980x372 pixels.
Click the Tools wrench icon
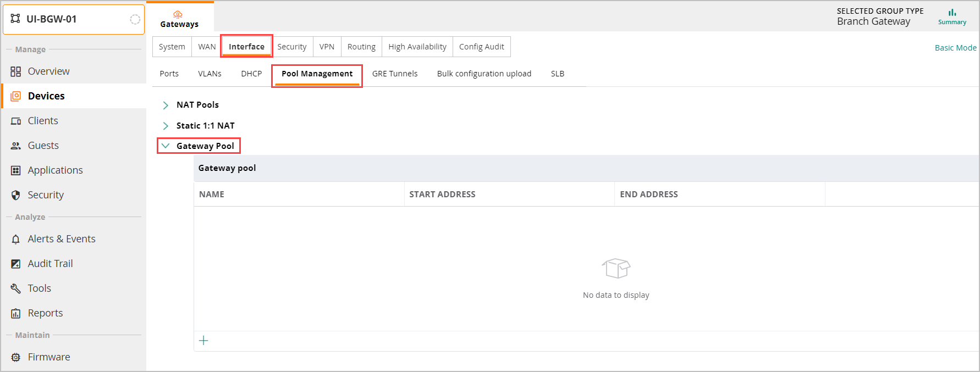[16, 288]
